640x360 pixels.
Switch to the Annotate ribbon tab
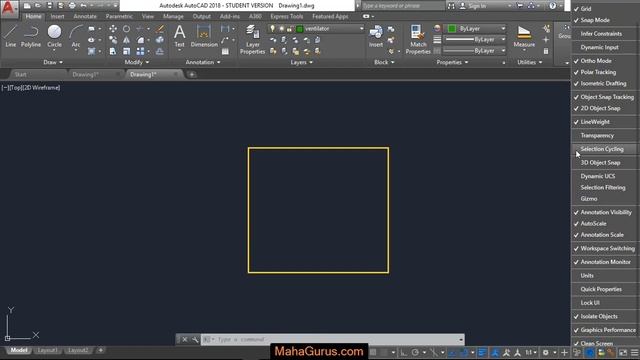(x=85, y=16)
